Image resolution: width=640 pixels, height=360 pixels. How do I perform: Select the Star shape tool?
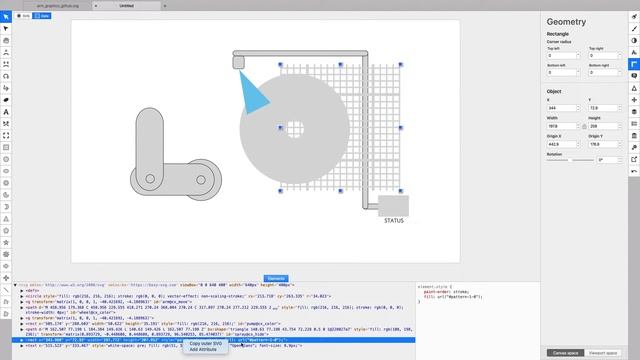(6, 242)
